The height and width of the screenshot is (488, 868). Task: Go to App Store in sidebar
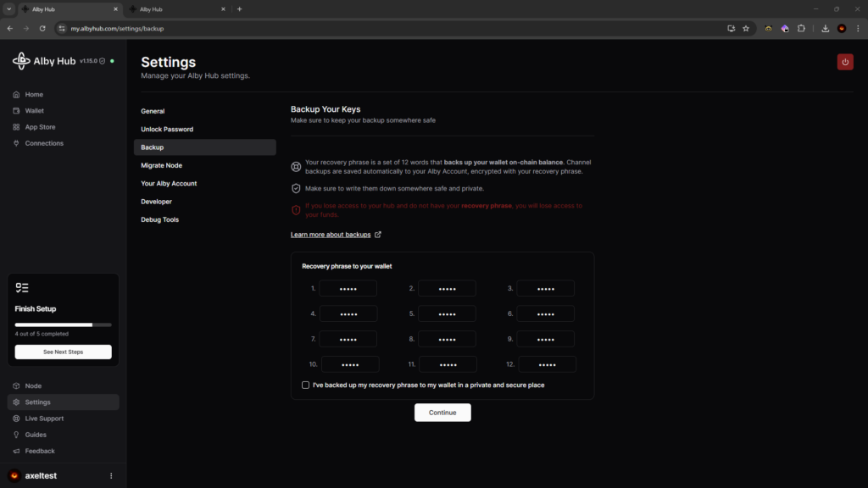(40, 127)
